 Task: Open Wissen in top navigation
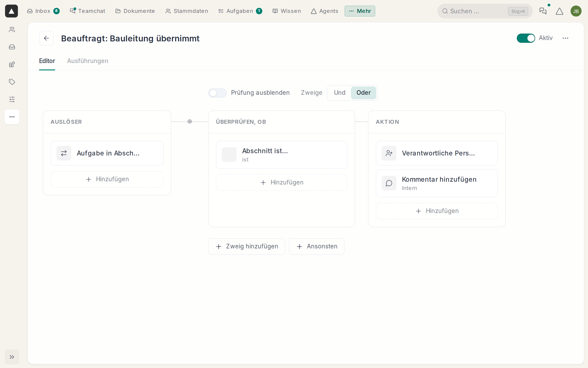tap(286, 11)
